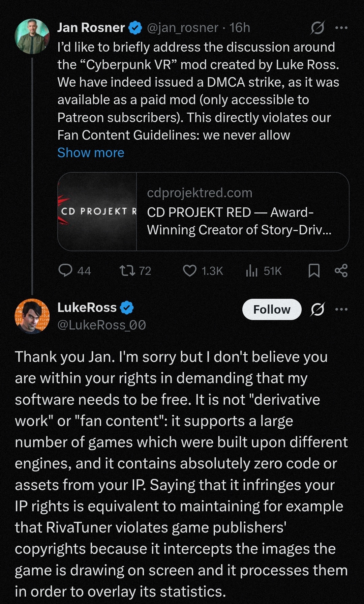Click the @LukeRoss_00 handle
Screen dimensions: 364x604
point(101,325)
